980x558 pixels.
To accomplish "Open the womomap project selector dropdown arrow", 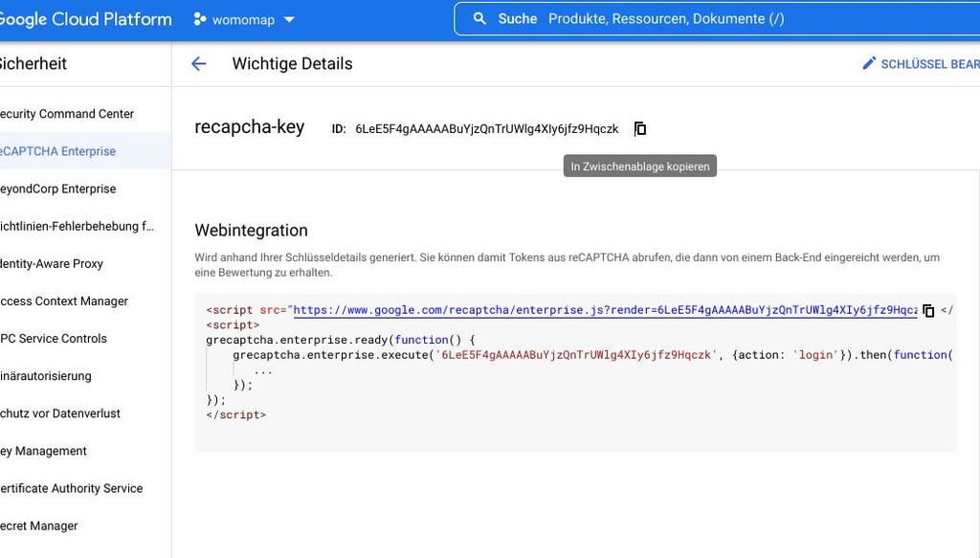I will 289,19.
